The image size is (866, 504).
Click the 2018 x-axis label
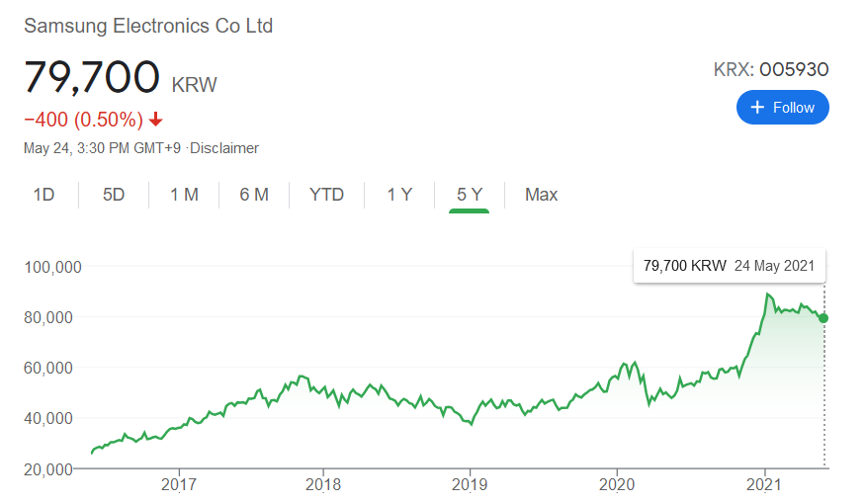tap(323, 484)
